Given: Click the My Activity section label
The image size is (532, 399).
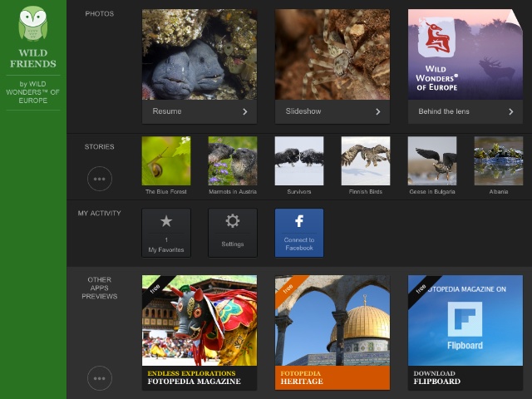Looking at the screenshot, I should (x=100, y=214).
